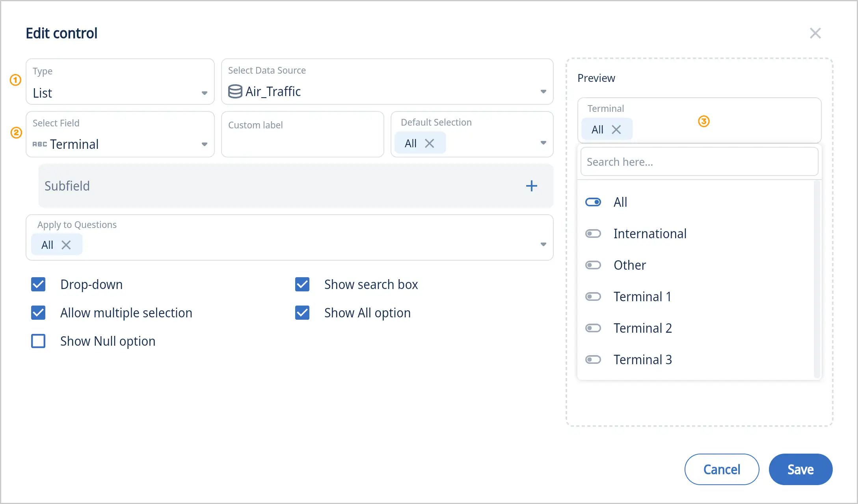Toggle on the Terminal 2 switch
Viewport: 858px width, 504px height.
coord(593,328)
